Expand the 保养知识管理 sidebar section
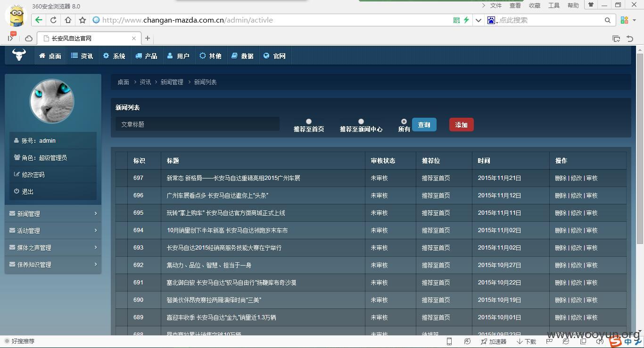The height and width of the screenshot is (348, 644). point(53,264)
